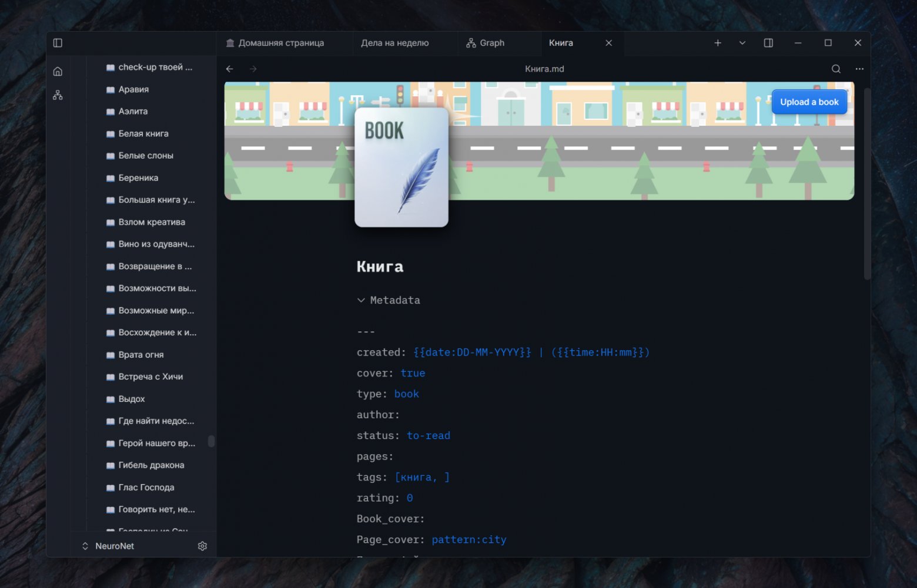The width and height of the screenshot is (917, 588).
Task: Add a new tab with plus icon
Action: point(718,43)
